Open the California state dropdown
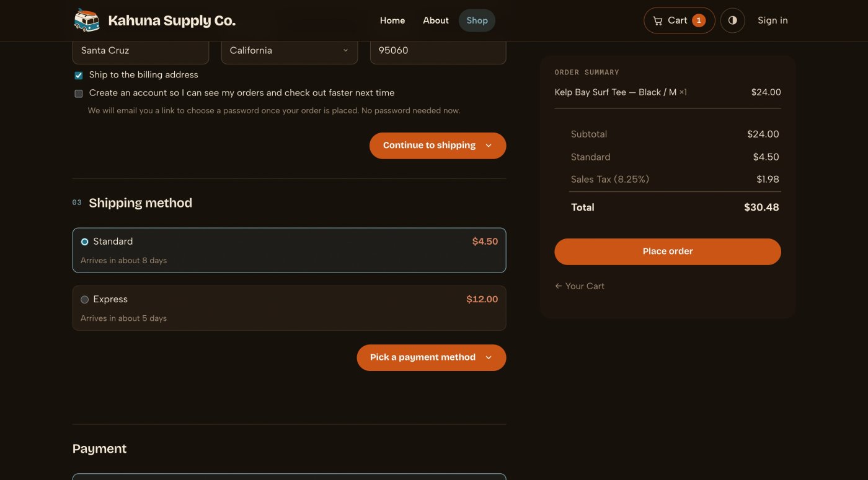The image size is (868, 480). point(290,51)
